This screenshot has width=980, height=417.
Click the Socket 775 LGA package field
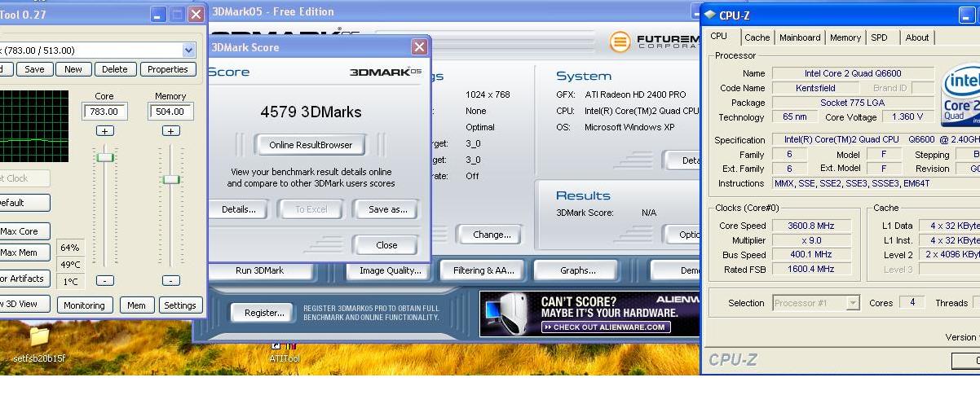click(x=852, y=103)
